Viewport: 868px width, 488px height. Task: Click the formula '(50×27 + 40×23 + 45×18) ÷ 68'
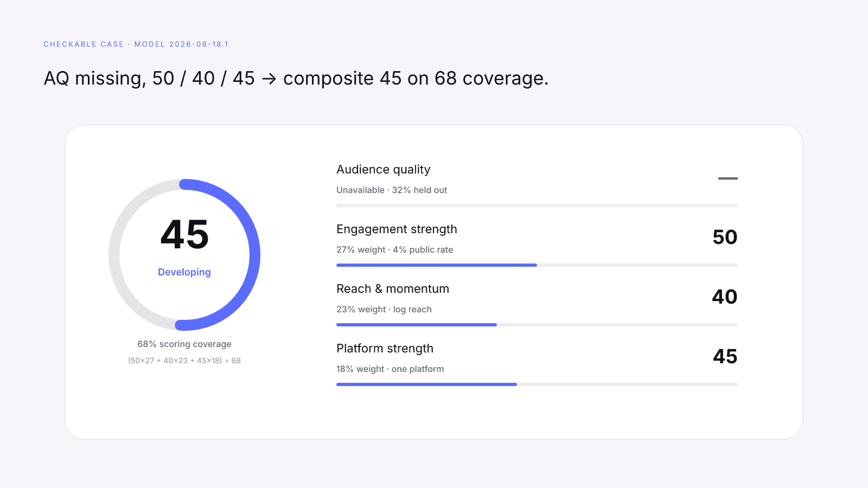click(x=184, y=361)
